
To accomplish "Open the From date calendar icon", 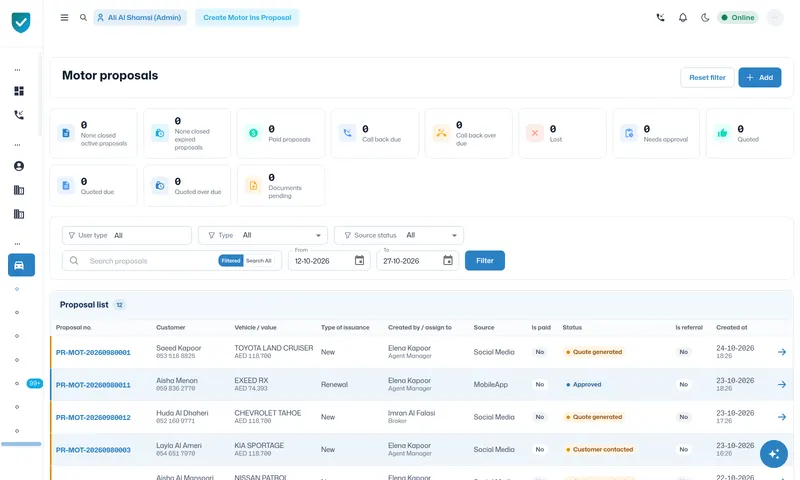I will (x=359, y=261).
